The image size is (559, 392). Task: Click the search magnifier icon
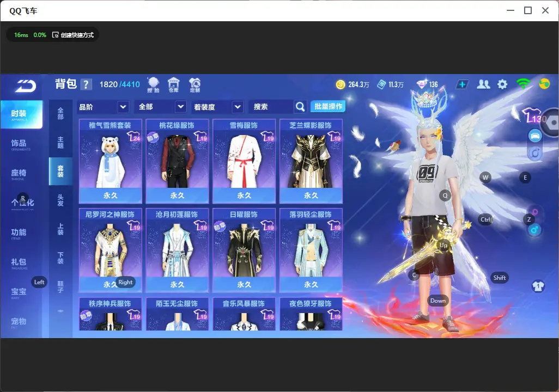[300, 107]
